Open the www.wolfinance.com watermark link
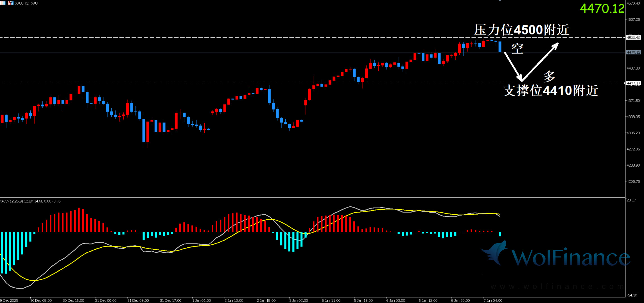Screen dimensions: 644x303 point(557,286)
